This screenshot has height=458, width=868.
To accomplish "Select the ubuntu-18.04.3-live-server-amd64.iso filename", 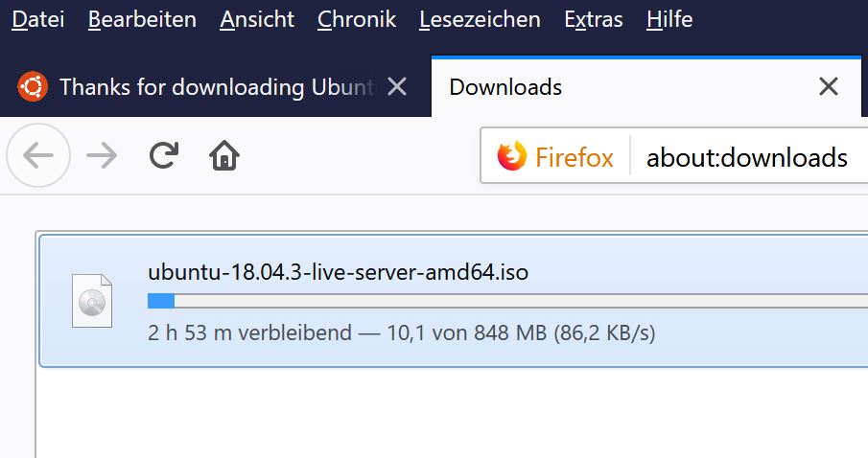I will click(x=338, y=272).
